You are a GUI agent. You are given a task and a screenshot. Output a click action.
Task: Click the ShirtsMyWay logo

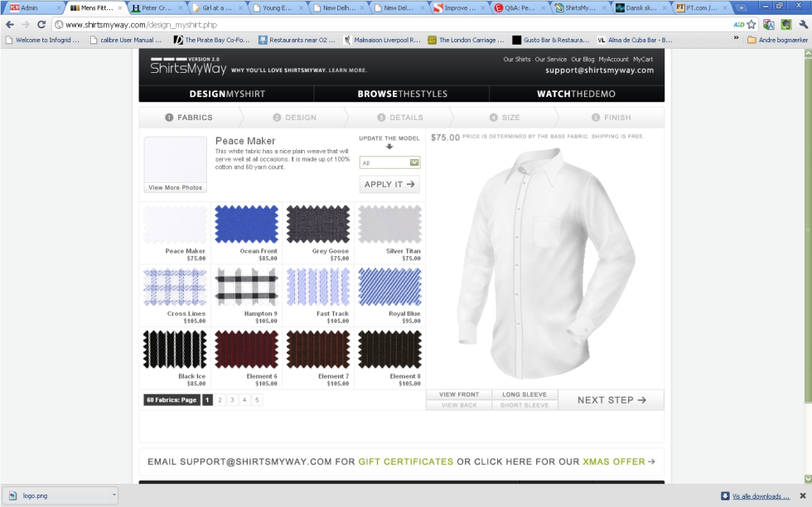click(x=188, y=66)
